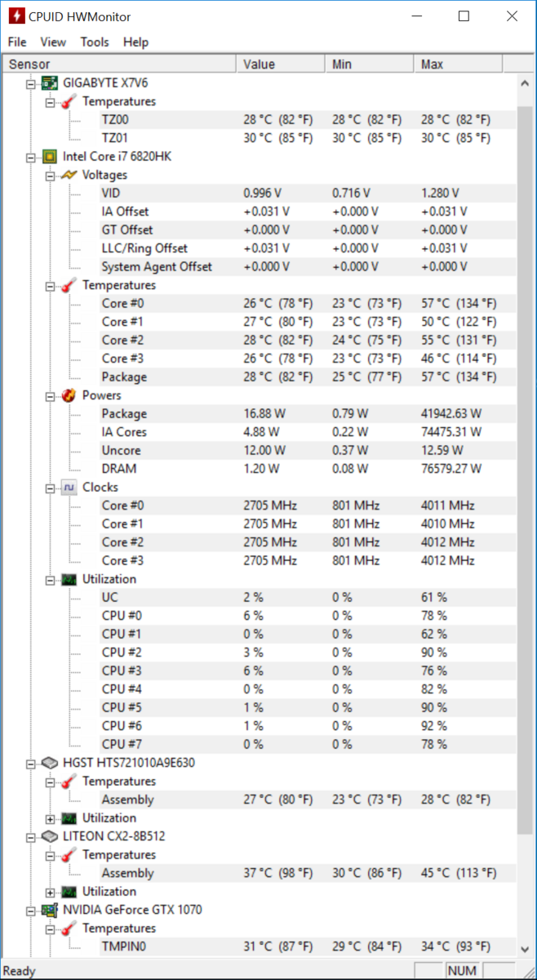Click the NVIDIA GeForce GTX 1070 card icon

tap(49, 910)
